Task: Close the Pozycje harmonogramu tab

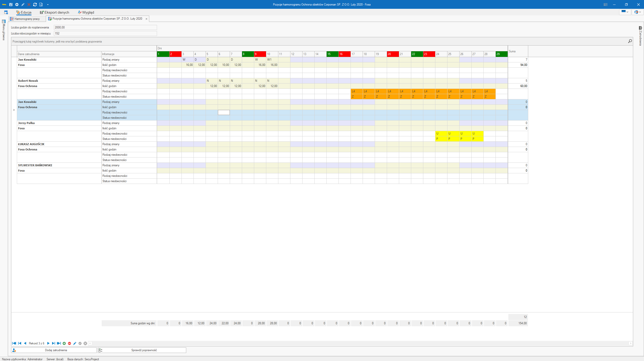Action: (x=146, y=19)
